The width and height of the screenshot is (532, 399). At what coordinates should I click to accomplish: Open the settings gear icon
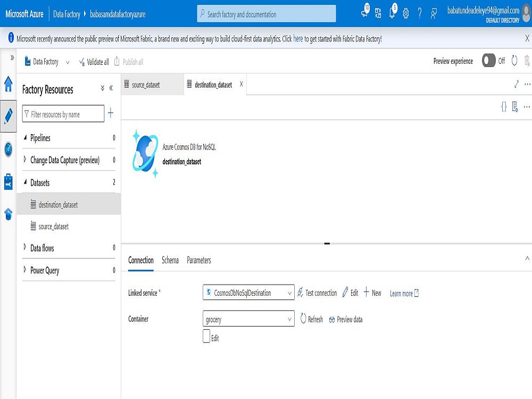[406, 14]
